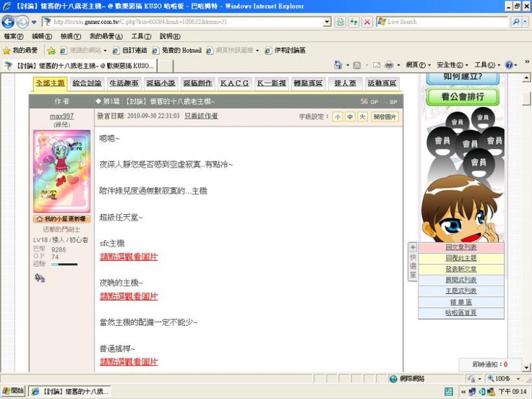
Task: Click the Print icon in command bar
Action: (x=388, y=65)
